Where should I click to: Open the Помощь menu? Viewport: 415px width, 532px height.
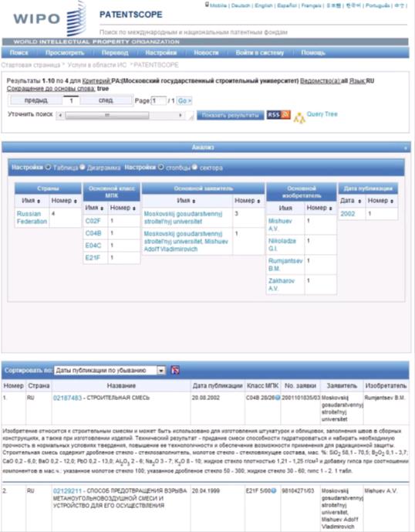pos(313,53)
